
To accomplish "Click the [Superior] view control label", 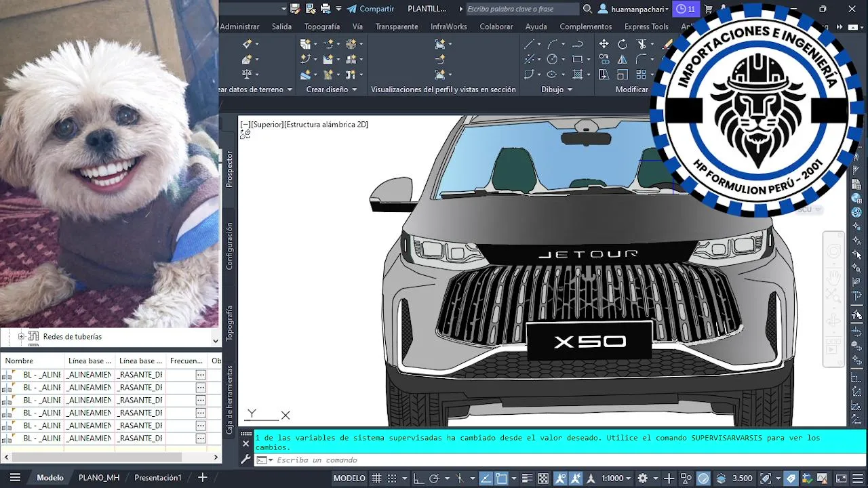I will pyautogui.click(x=267, y=125).
